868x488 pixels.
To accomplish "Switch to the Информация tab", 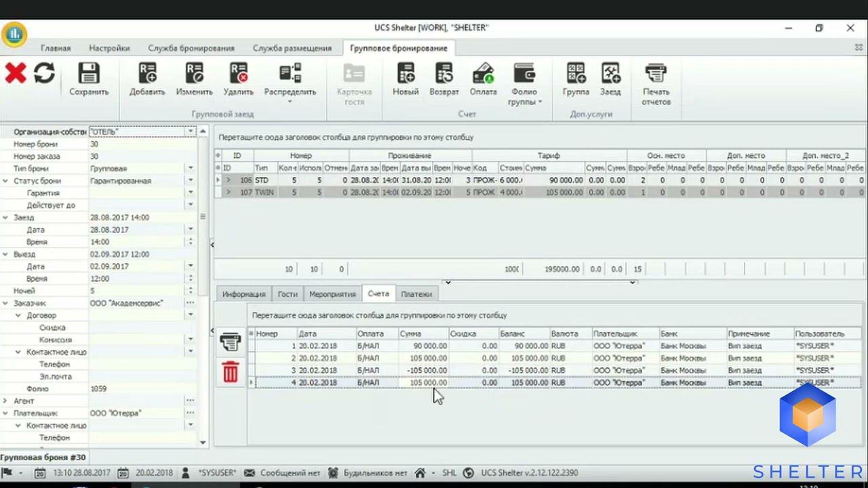I will pos(243,294).
